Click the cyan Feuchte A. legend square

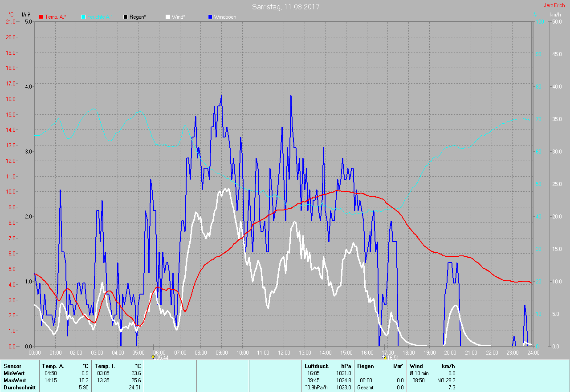83,17
